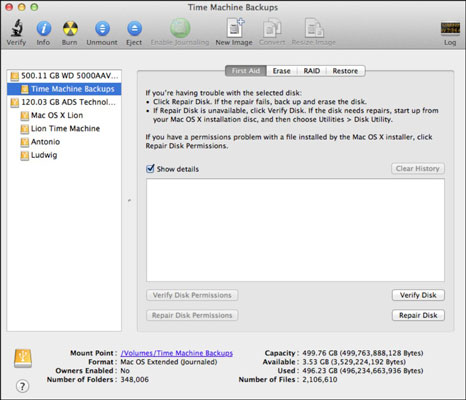Screen dimensions: 466x400
Task: Click the Number of Files value 2,106,610
Action: pyautogui.click(x=320, y=380)
